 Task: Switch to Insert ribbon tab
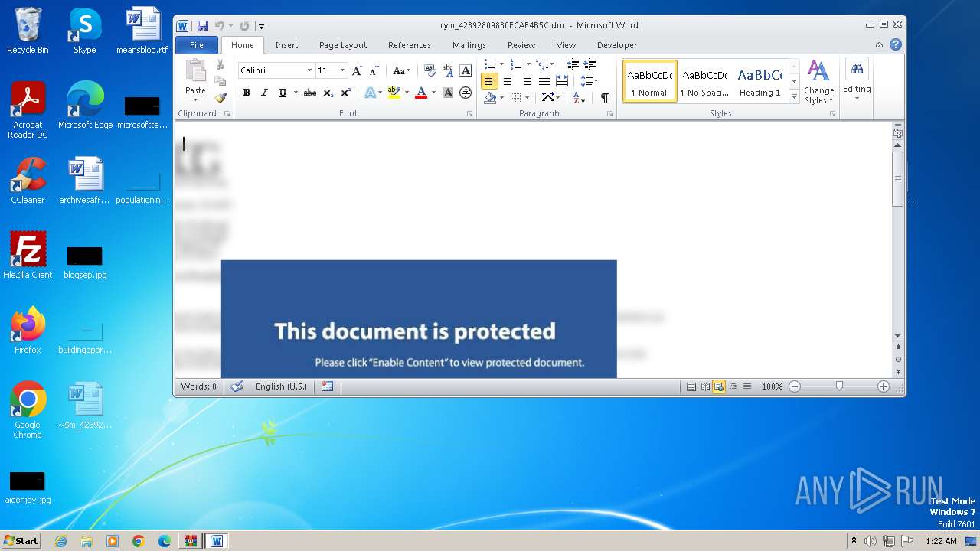pyautogui.click(x=286, y=45)
